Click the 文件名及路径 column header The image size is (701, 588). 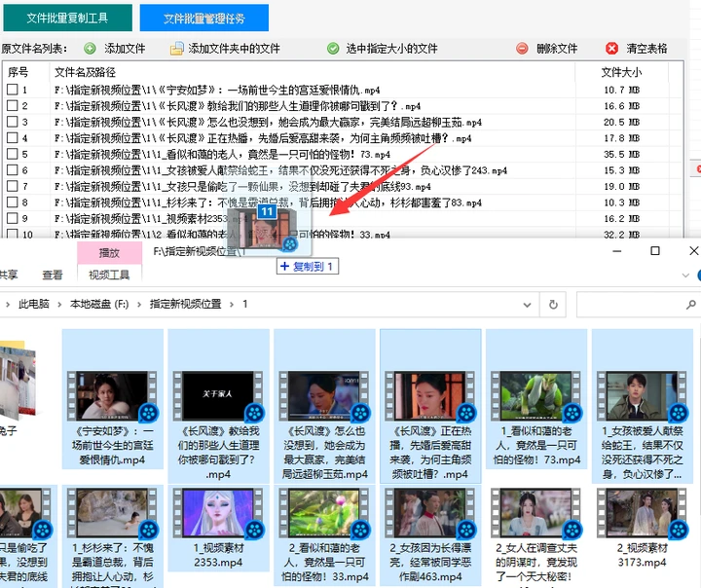[85, 72]
